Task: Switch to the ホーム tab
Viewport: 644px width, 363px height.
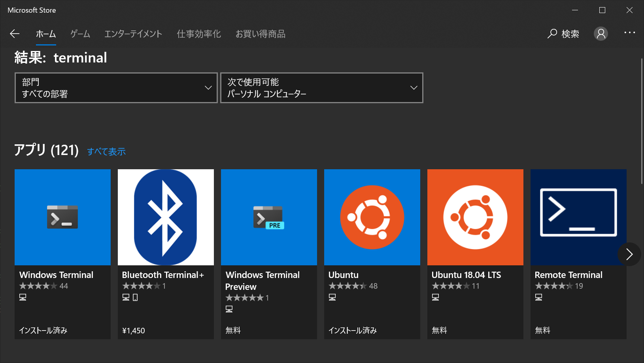Action: (x=46, y=34)
